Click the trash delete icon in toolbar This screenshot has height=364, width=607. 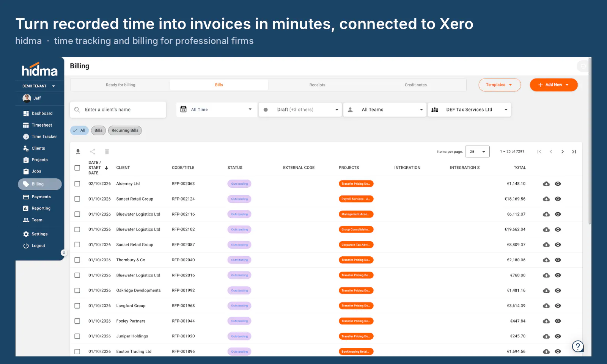[x=107, y=152]
